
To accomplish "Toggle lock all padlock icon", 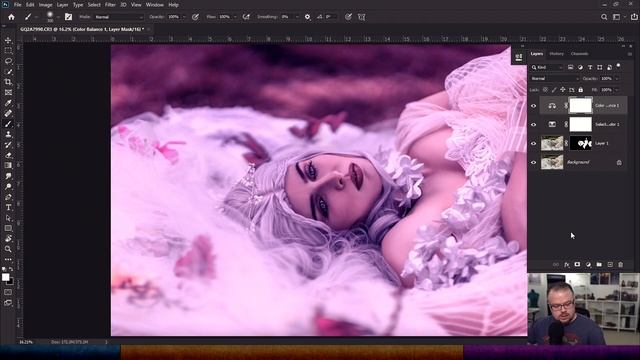I will pyautogui.click(x=580, y=90).
